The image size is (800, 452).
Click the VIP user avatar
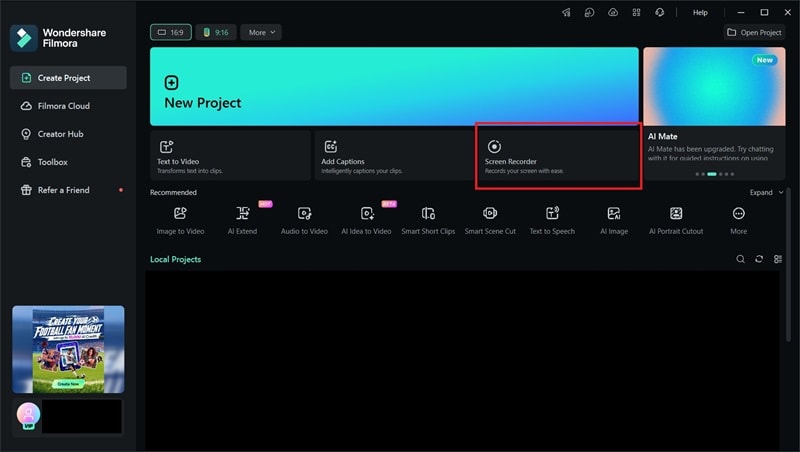[x=28, y=414]
